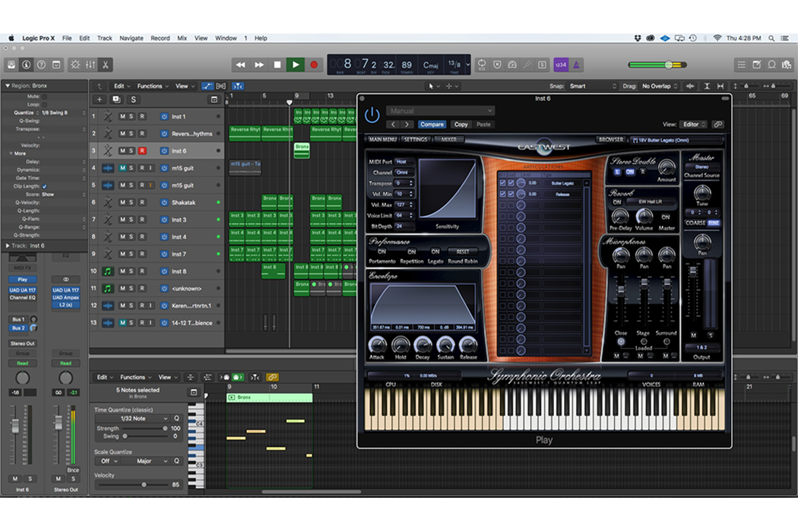The height and width of the screenshot is (532, 798).
Task: Click the SETTINGS button in EastWest plugin
Action: click(x=415, y=140)
